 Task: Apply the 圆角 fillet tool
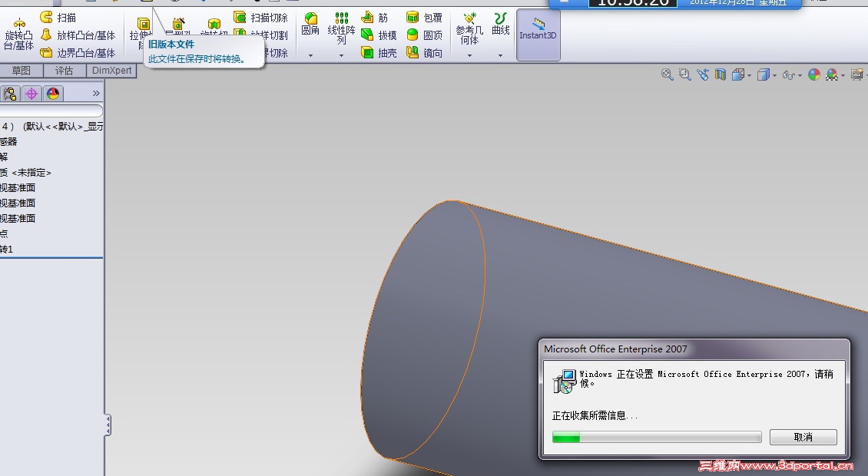[310, 25]
